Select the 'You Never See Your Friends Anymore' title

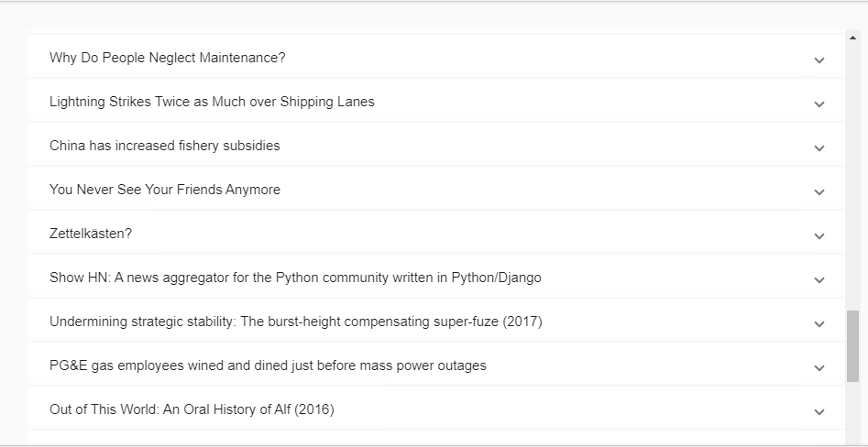click(165, 190)
